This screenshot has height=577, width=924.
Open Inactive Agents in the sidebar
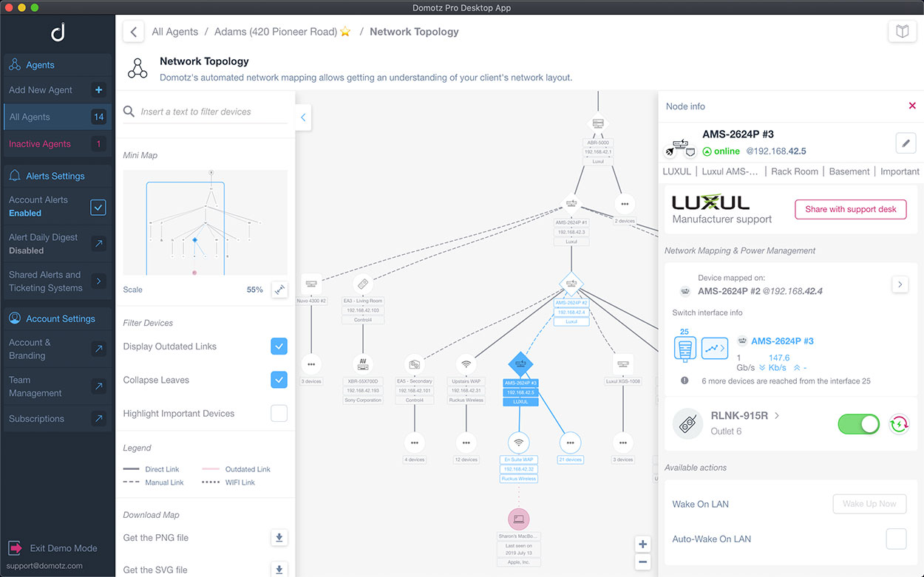pos(57,144)
